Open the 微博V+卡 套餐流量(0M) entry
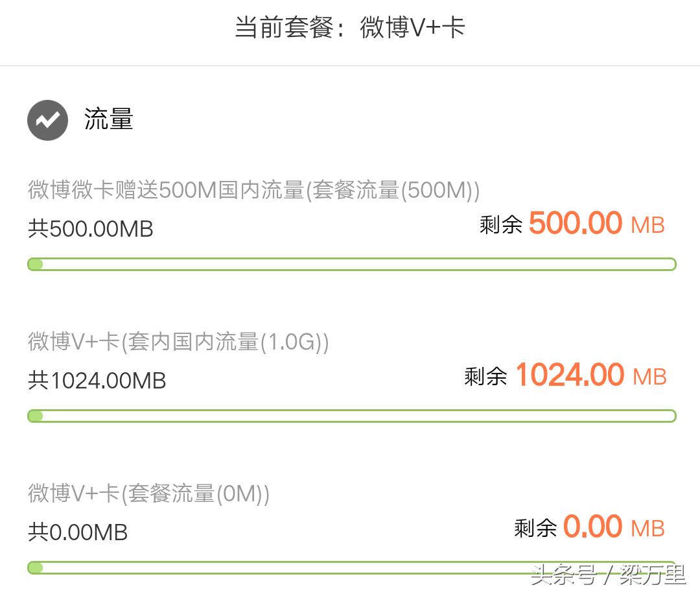 [x=148, y=494]
